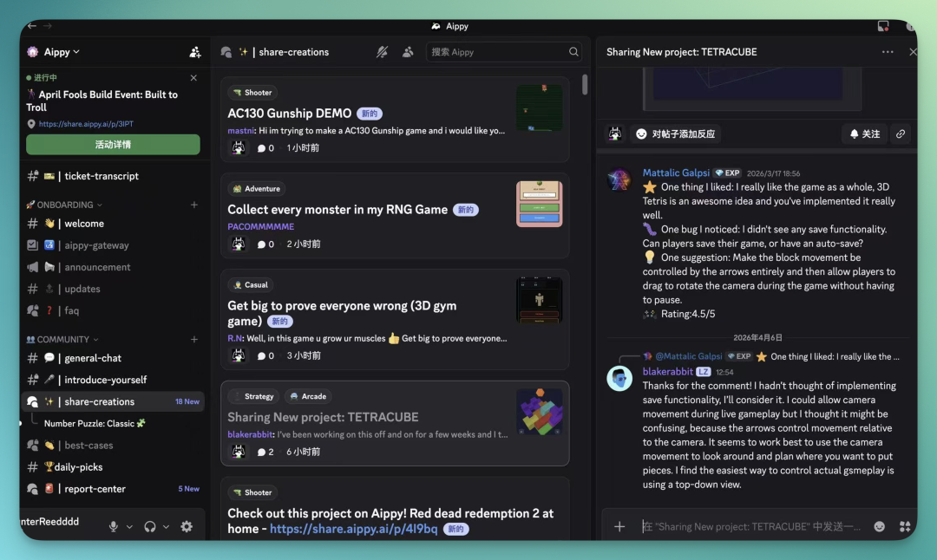This screenshot has width=937, height=560.
Task: Open the best-cases channel
Action: pos(113,446)
